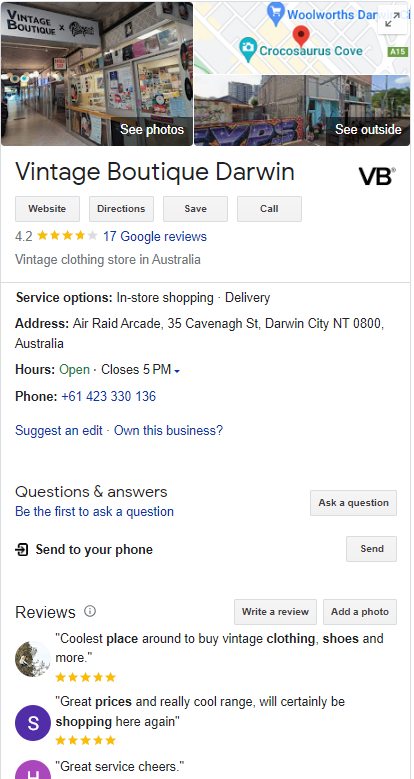
Task: Select the Crocosaurus Cove camera marker
Action: [x=248, y=48]
